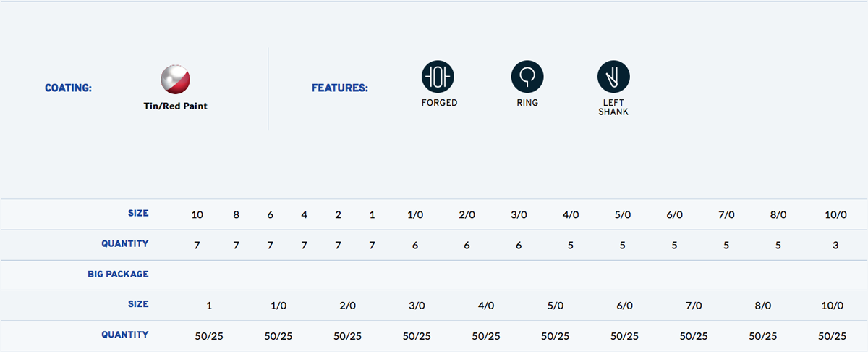Click the FEATURES heading label
This screenshot has height=352, width=868.
tap(340, 88)
